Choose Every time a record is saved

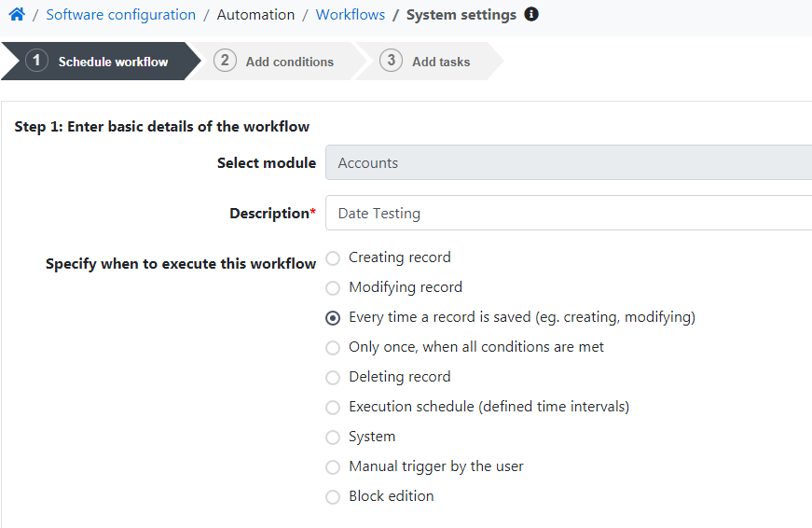[333, 317]
